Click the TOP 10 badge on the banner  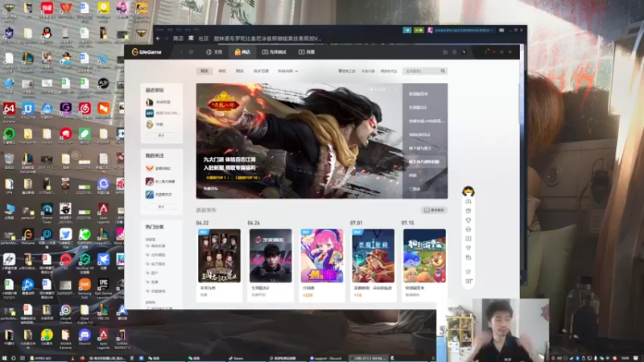[x=248, y=178]
